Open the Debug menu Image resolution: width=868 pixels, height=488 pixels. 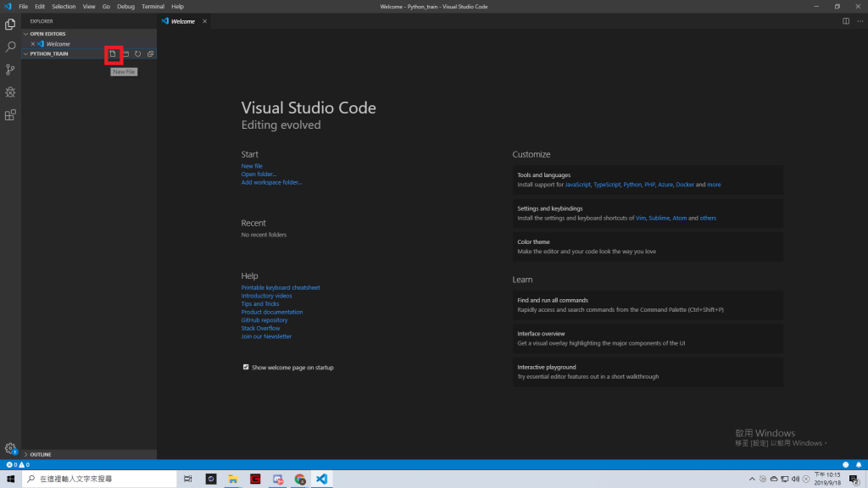coord(125,7)
